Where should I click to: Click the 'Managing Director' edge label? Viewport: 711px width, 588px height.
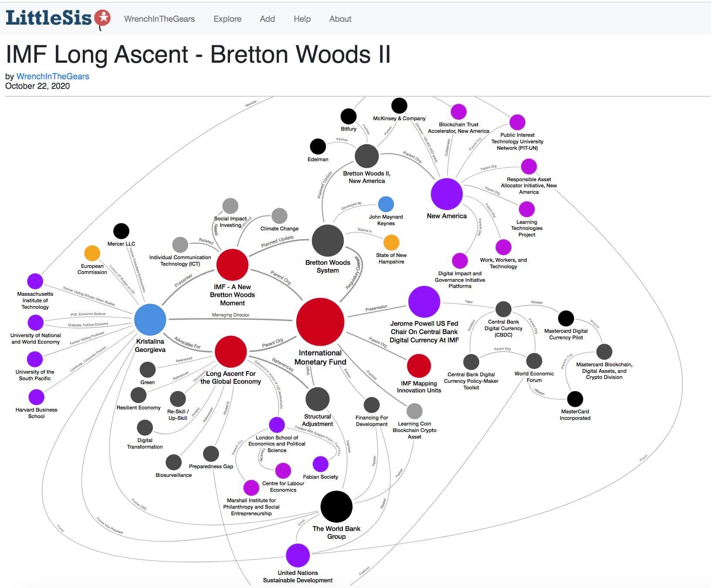pyautogui.click(x=230, y=315)
